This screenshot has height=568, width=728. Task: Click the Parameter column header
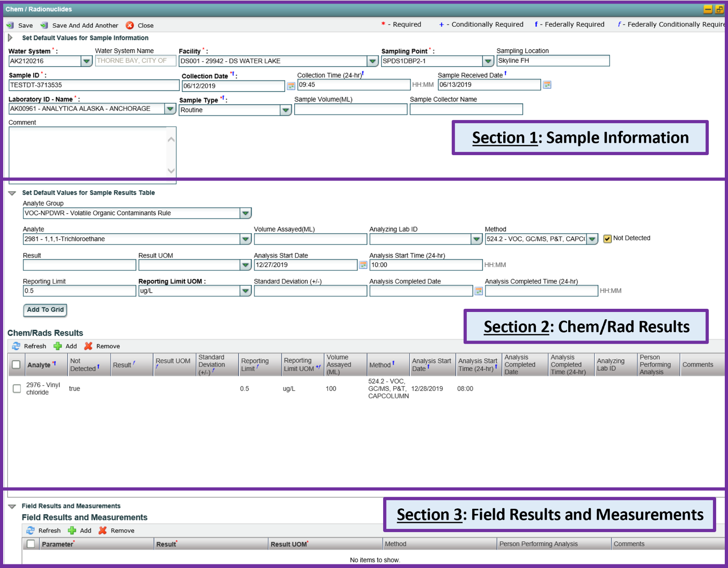(57, 544)
